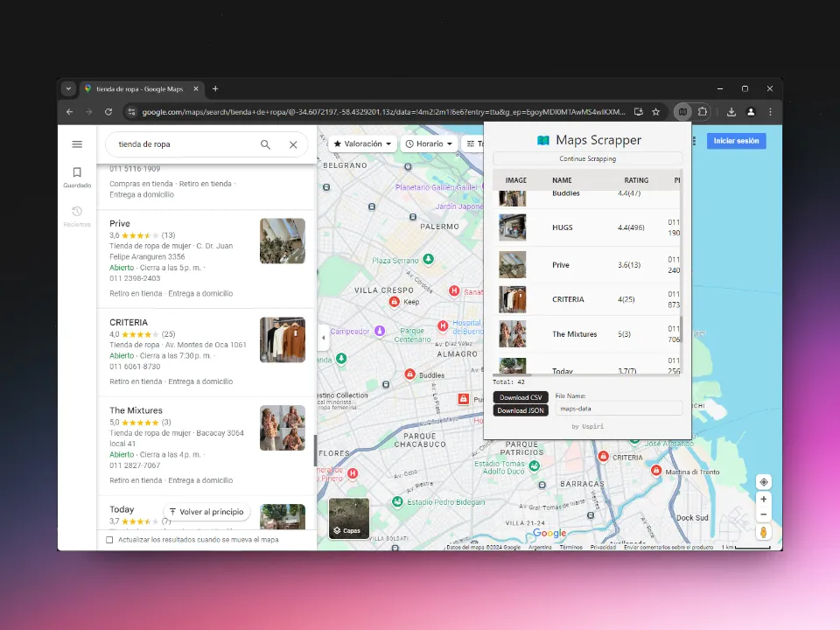Screen dimensions: 840x630
Task: Open the Valoración filter dropdown
Action: coord(362,143)
